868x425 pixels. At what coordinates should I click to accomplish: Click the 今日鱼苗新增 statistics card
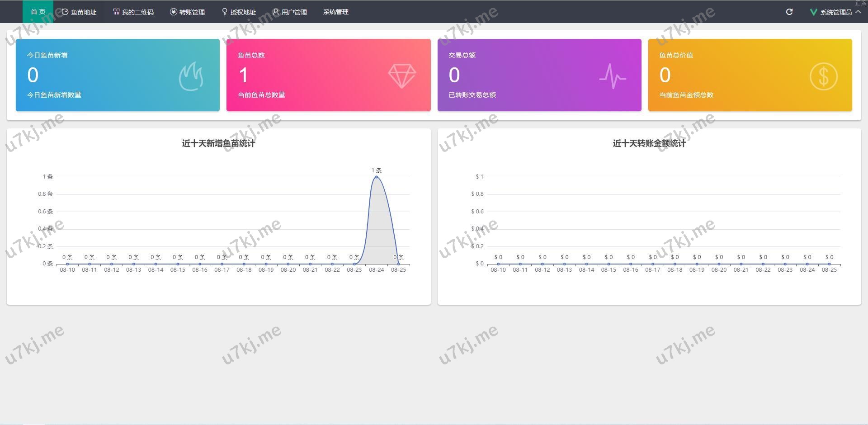118,75
